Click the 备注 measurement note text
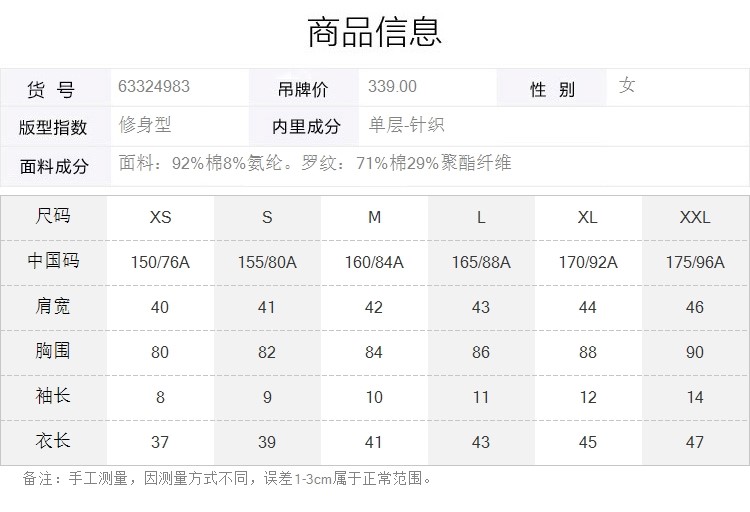 click(x=227, y=478)
